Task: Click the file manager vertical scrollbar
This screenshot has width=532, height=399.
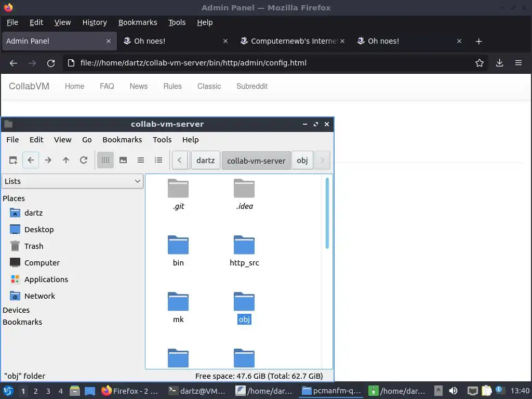Action: coord(327,213)
